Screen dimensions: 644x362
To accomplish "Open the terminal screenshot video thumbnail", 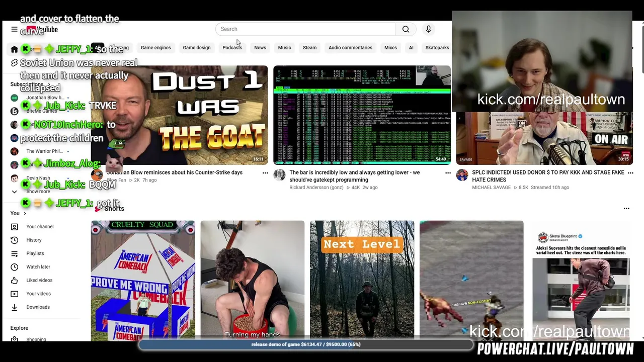I will point(362,115).
